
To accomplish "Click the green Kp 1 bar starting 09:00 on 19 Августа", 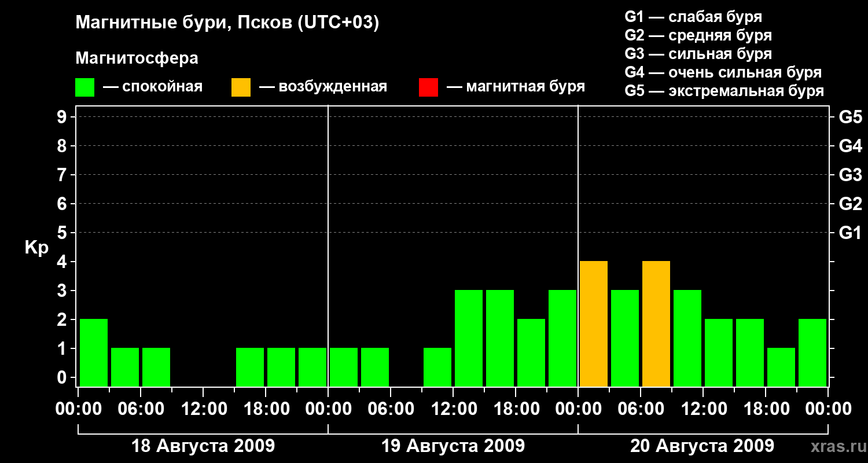I will pyautogui.click(x=437, y=367).
